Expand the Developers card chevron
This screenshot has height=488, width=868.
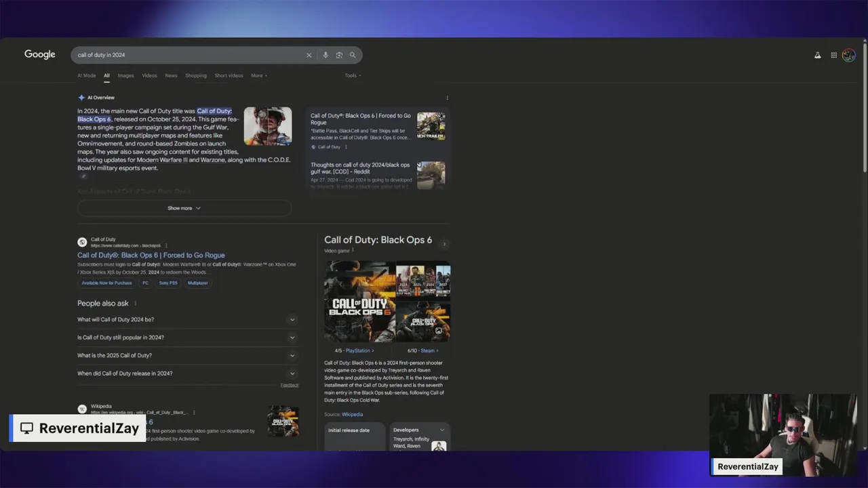click(x=442, y=430)
